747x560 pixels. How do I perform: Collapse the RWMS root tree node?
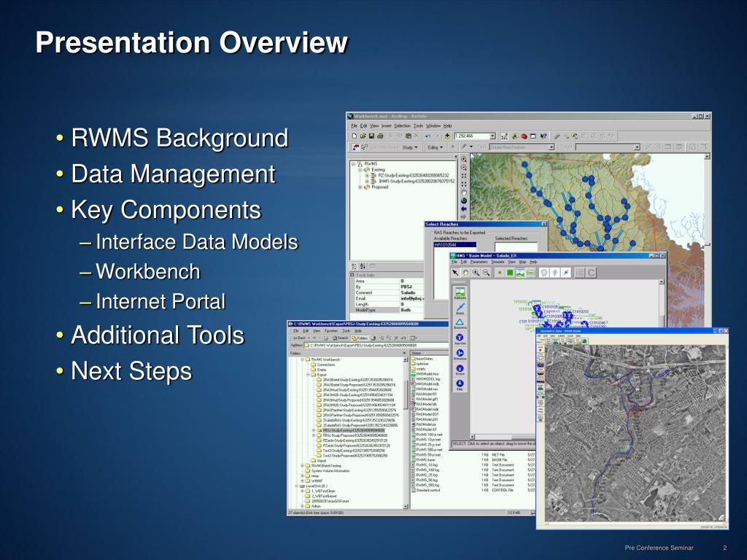click(353, 164)
